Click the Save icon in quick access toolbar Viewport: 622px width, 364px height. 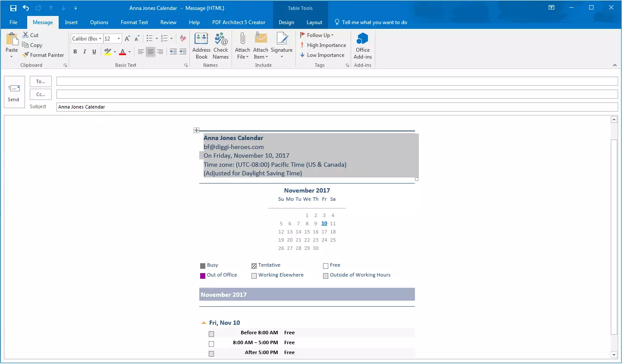pos(13,8)
